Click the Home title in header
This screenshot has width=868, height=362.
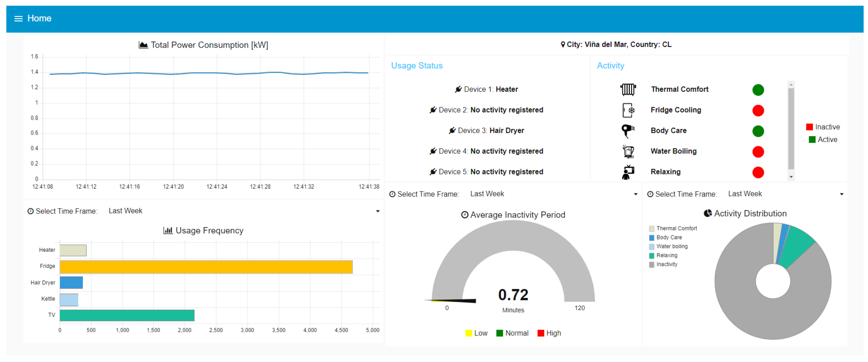pos(39,19)
